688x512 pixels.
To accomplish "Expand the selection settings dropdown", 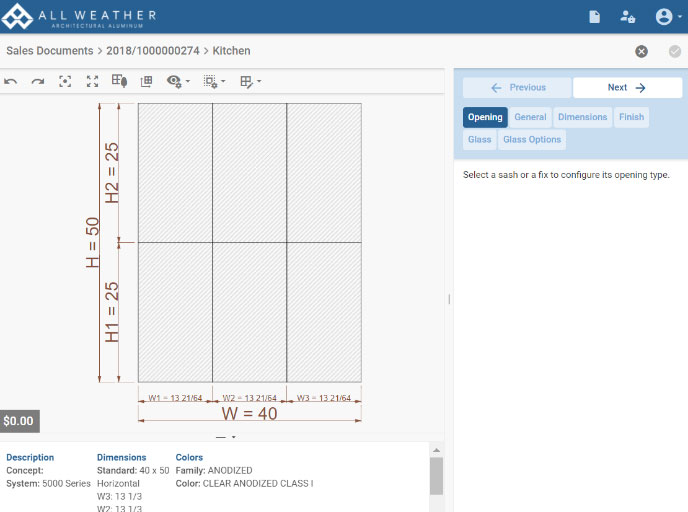I will click(x=214, y=82).
